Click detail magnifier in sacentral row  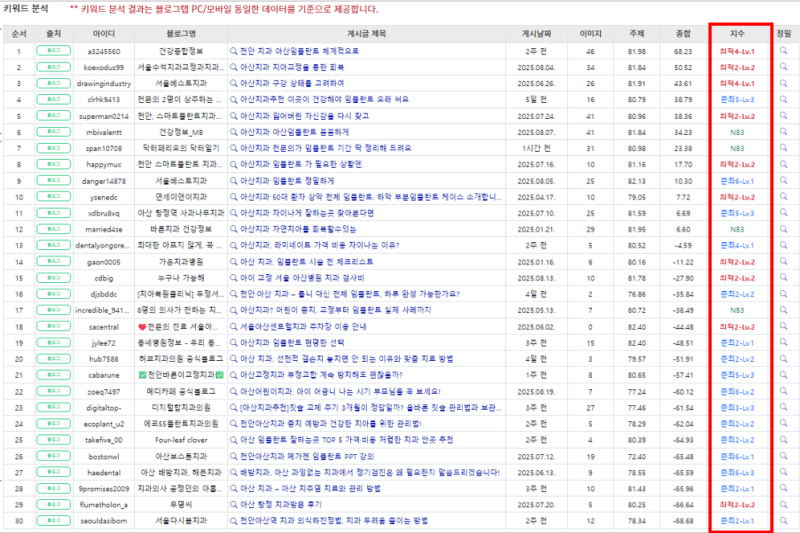point(783,326)
